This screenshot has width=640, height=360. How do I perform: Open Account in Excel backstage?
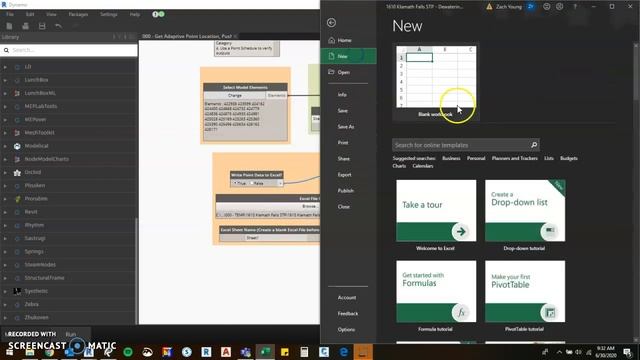coord(347,298)
